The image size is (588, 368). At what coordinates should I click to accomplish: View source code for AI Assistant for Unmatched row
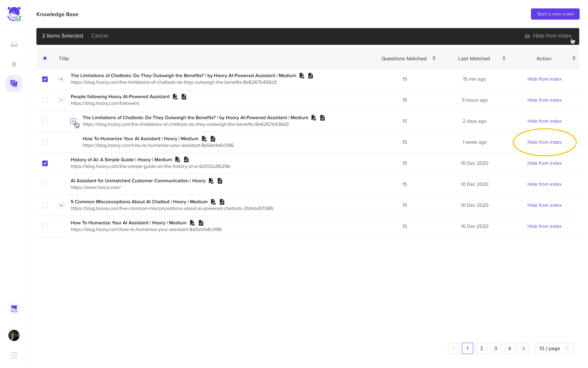click(220, 181)
